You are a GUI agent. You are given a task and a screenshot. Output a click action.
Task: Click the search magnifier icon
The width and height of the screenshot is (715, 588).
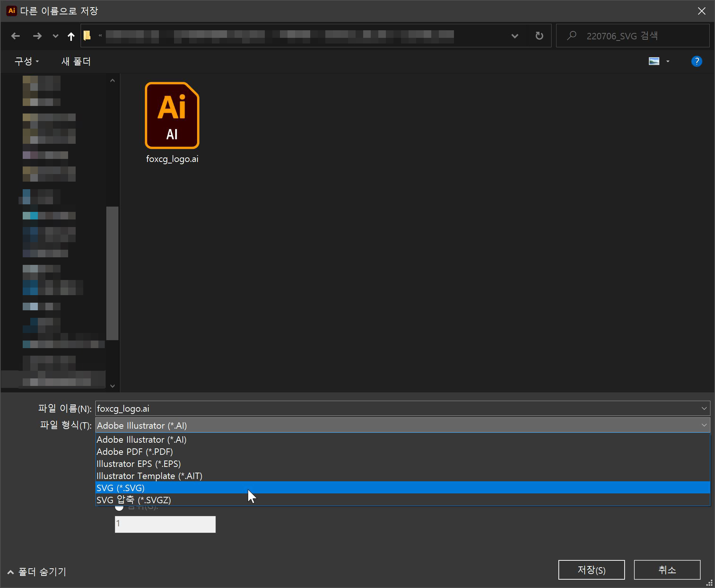(x=572, y=36)
